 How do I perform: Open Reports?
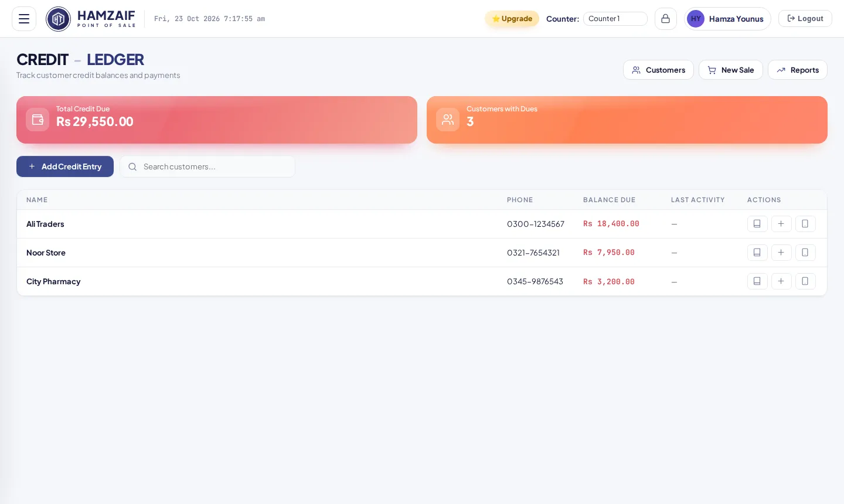point(797,70)
